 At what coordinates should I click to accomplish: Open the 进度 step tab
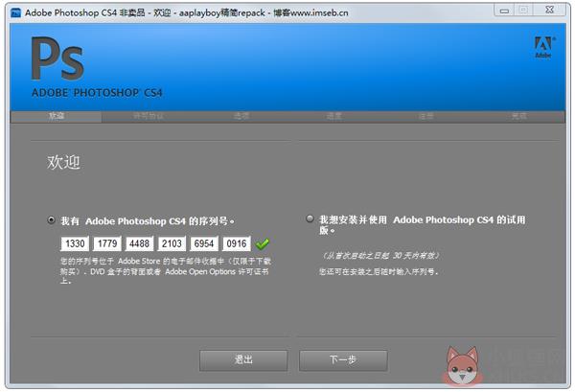334,116
